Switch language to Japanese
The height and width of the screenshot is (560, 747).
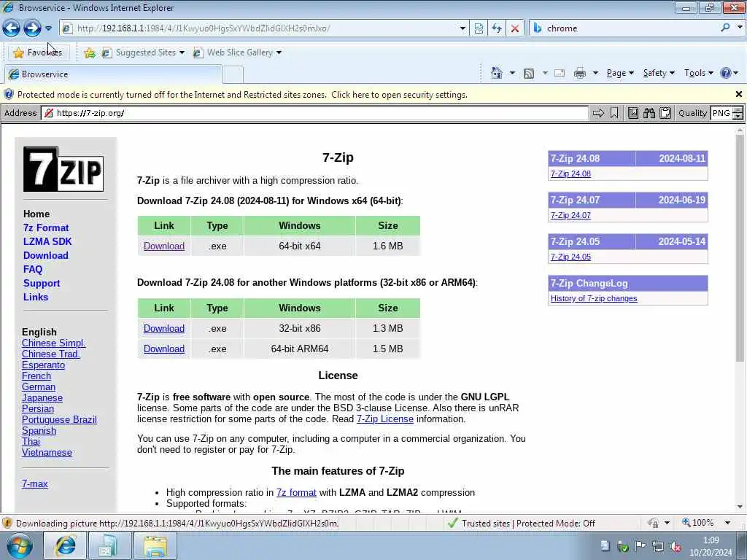42,397
